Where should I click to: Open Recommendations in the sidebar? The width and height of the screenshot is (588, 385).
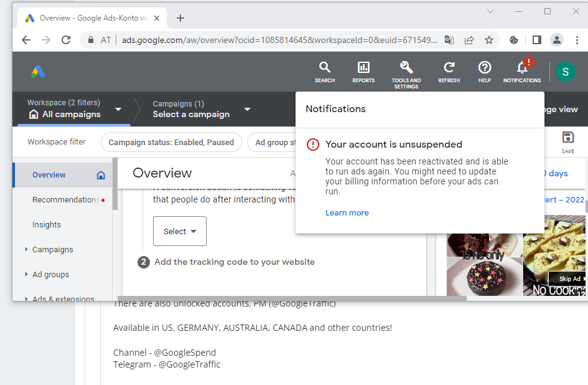(65, 200)
